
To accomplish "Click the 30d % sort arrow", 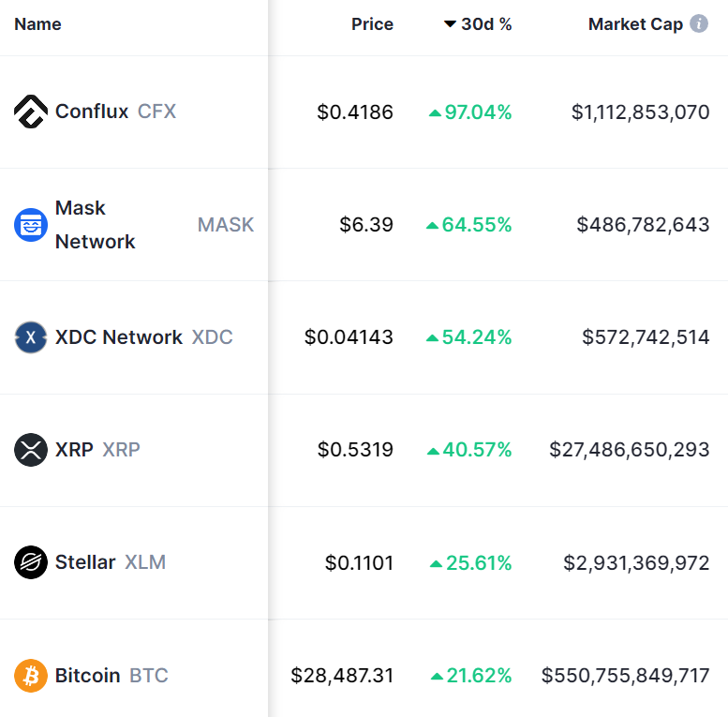I will pyautogui.click(x=450, y=24).
